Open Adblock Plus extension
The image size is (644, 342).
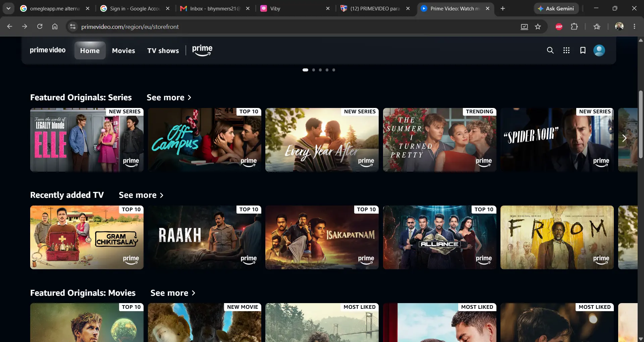pyautogui.click(x=559, y=26)
